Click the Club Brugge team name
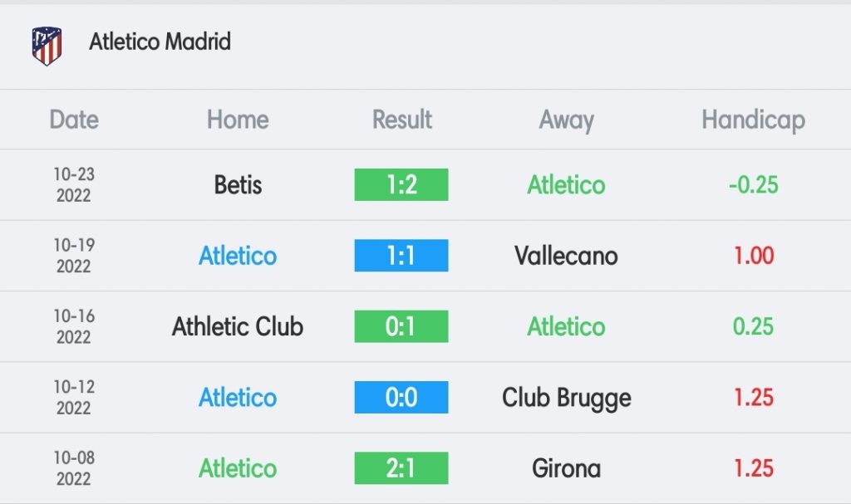Viewport: 851px width, 504px height. coord(566,399)
